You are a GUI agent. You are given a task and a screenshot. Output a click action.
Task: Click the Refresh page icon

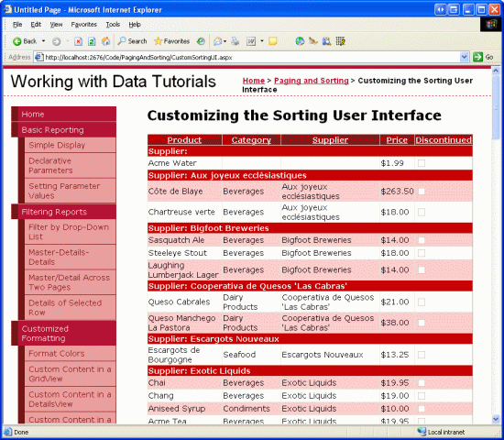pyautogui.click(x=92, y=41)
